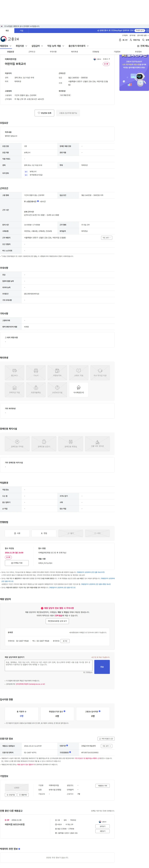Click the 관심기업 star button

point(10,795)
